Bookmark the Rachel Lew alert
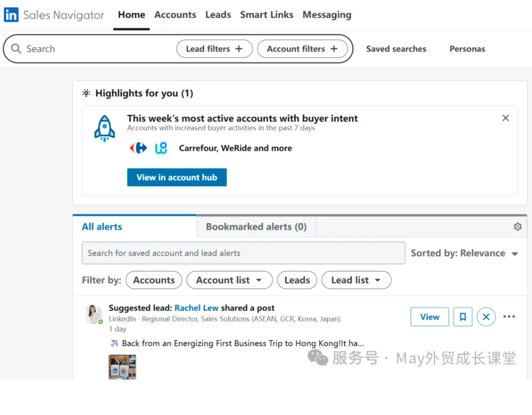Screen dimensions: 532x415 pos(463,317)
